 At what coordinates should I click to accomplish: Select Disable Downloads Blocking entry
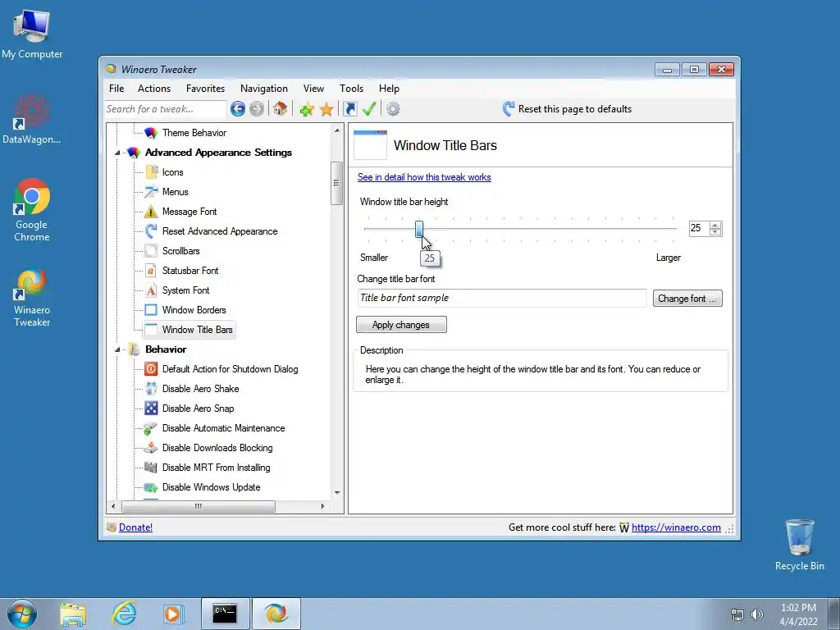217,448
